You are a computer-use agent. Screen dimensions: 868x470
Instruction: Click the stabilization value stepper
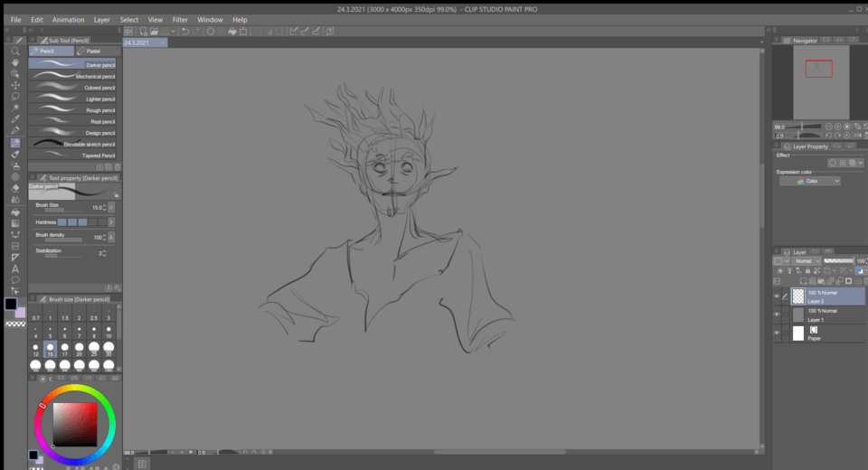pyautogui.click(x=105, y=253)
